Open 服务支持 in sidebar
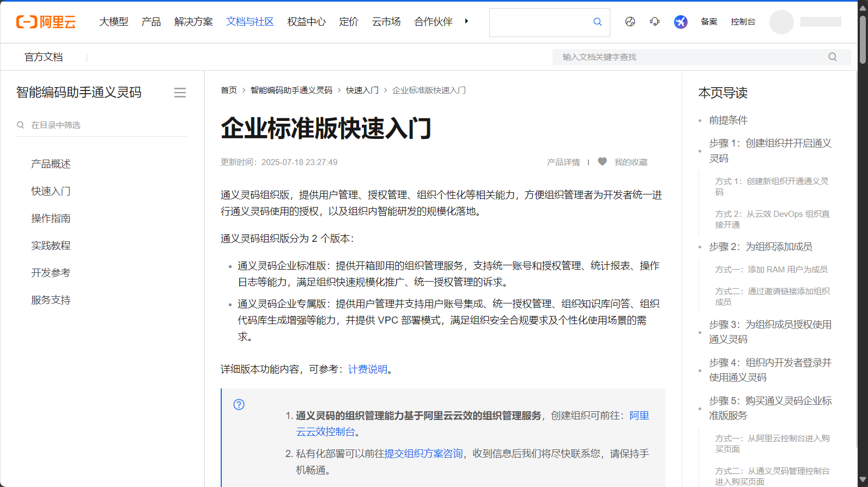 point(51,300)
